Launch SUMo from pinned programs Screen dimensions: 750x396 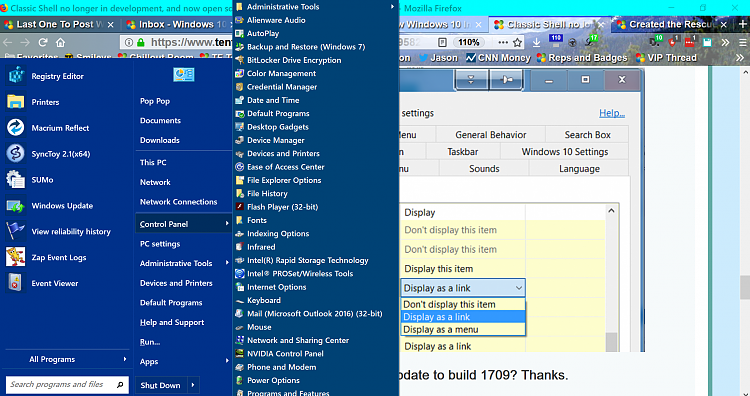(43, 180)
